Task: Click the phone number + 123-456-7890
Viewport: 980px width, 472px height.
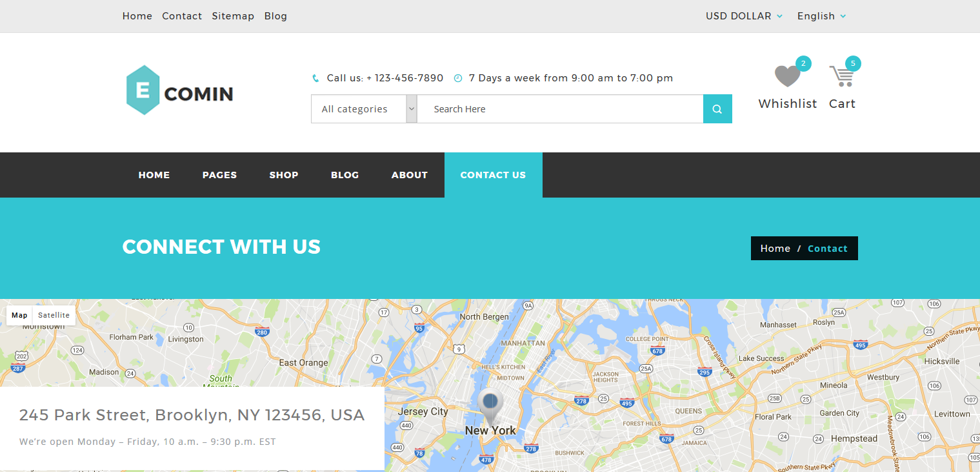Action: [x=405, y=78]
